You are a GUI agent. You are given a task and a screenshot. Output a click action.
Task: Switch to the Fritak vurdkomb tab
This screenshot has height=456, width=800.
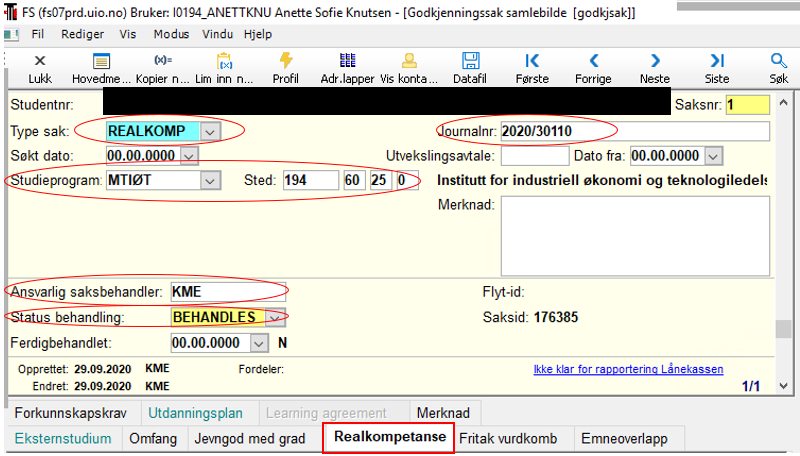(508, 439)
